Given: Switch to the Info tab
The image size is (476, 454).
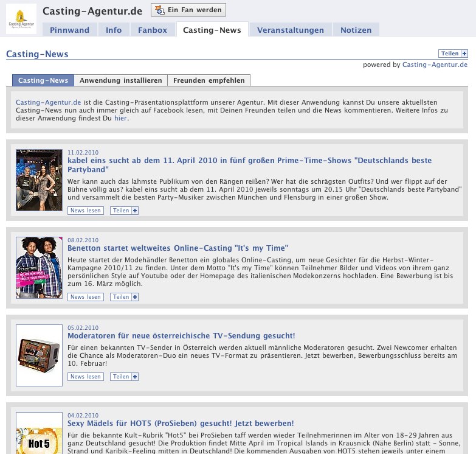Looking at the screenshot, I should (x=114, y=30).
